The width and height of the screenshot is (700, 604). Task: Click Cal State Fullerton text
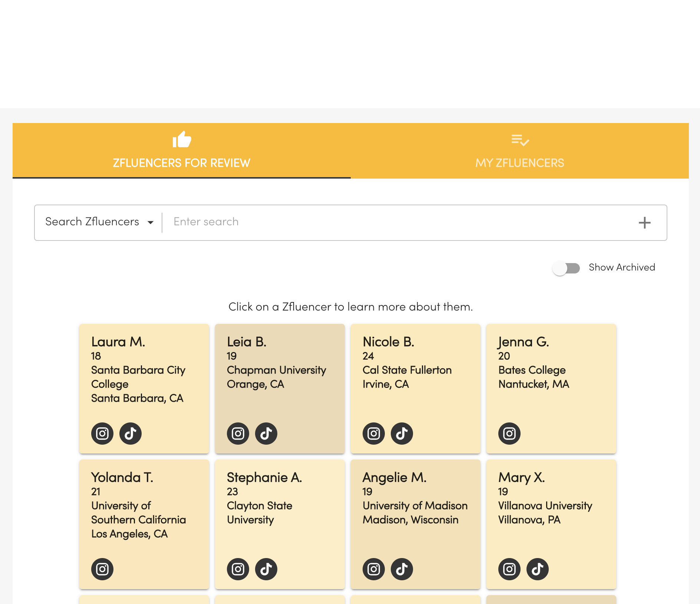(407, 370)
